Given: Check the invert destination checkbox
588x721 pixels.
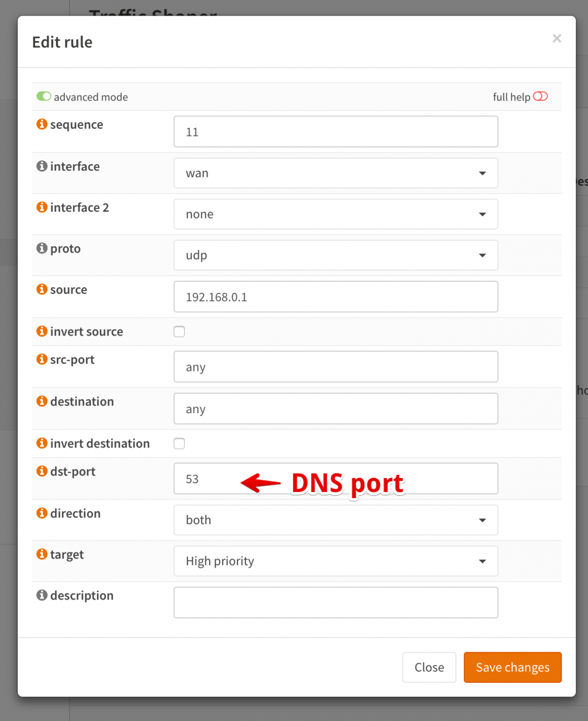Looking at the screenshot, I should click(179, 444).
